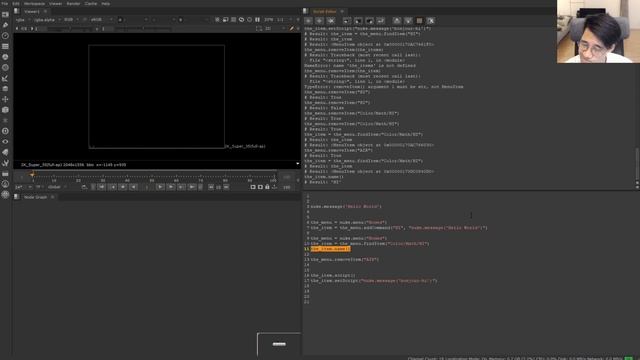The image size is (640, 360).
Task: Open the Cache menu
Action: coord(91,3)
